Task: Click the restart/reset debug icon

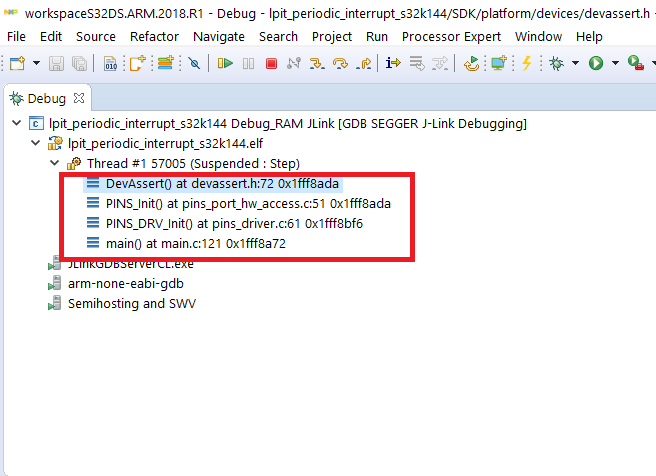Action: pos(472,64)
